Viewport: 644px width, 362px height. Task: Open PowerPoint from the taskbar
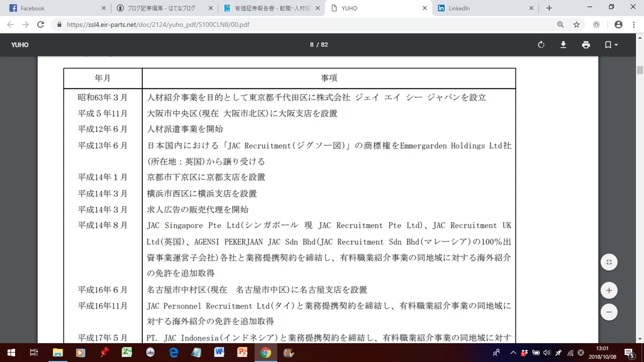(x=242, y=353)
